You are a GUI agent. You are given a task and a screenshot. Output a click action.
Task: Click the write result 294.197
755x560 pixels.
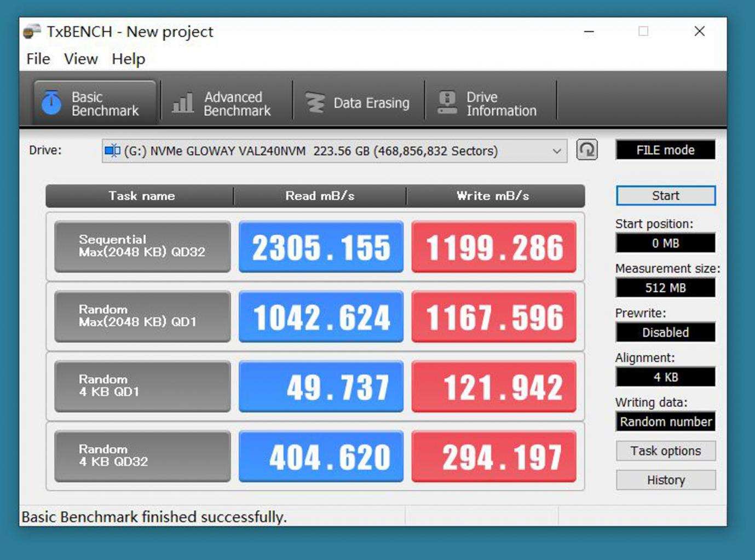[x=494, y=457]
